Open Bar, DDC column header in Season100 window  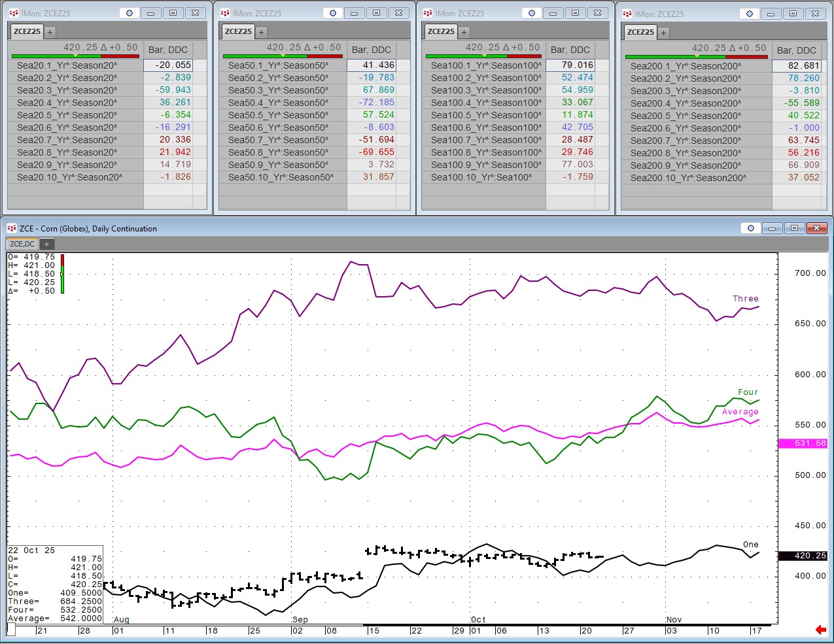(570, 50)
